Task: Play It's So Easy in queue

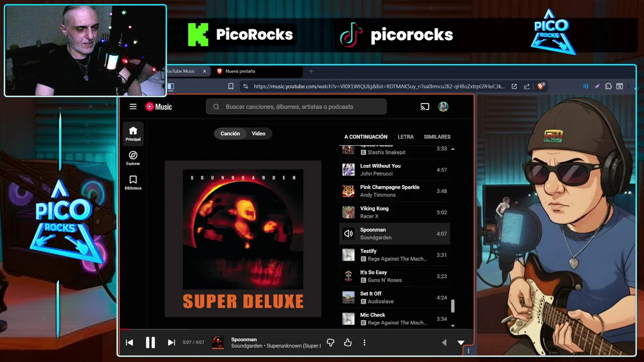Action: click(x=394, y=276)
